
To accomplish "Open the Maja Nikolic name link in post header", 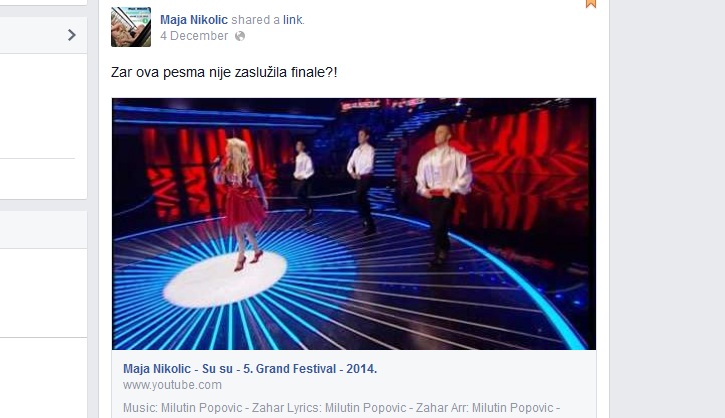I will pos(194,20).
